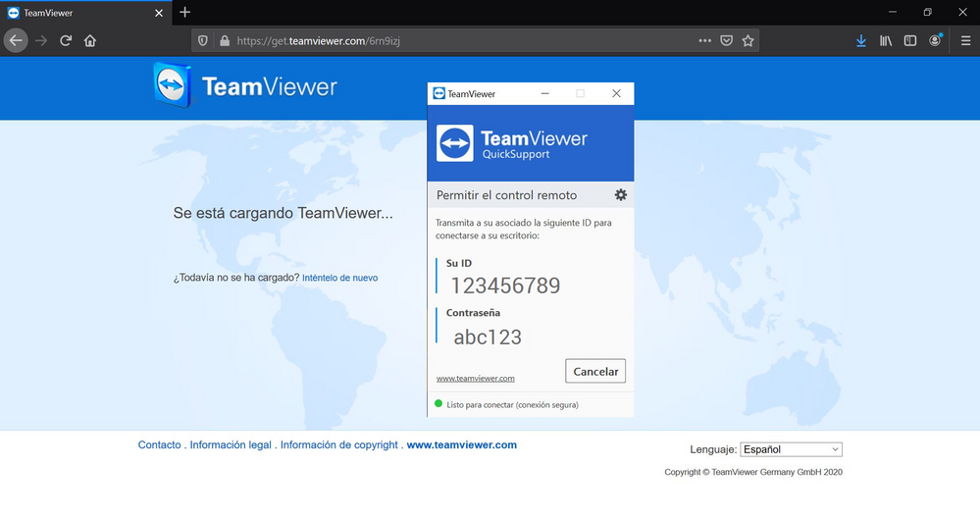The height and width of the screenshot is (519, 980).
Task: Open the downloads arrow panel
Action: point(861,40)
